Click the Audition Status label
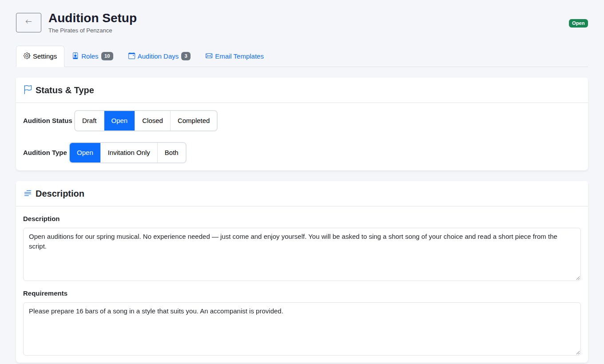The width and height of the screenshot is (604, 364). (x=48, y=121)
